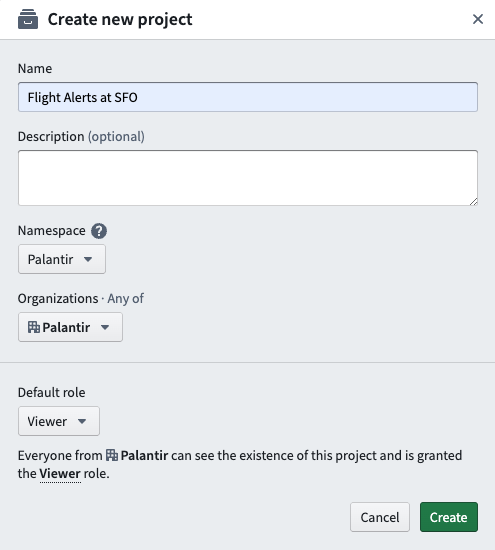Open the Namespace Palantir dropdown
The image size is (495, 550).
pos(62,259)
